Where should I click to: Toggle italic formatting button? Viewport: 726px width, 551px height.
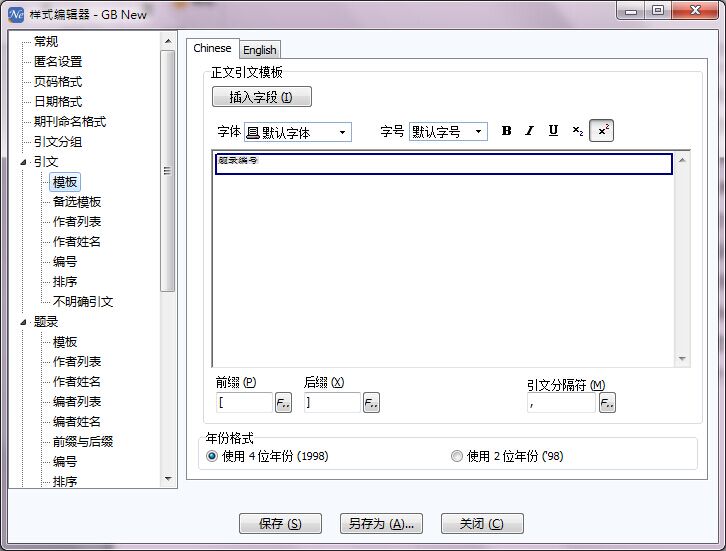(530, 131)
